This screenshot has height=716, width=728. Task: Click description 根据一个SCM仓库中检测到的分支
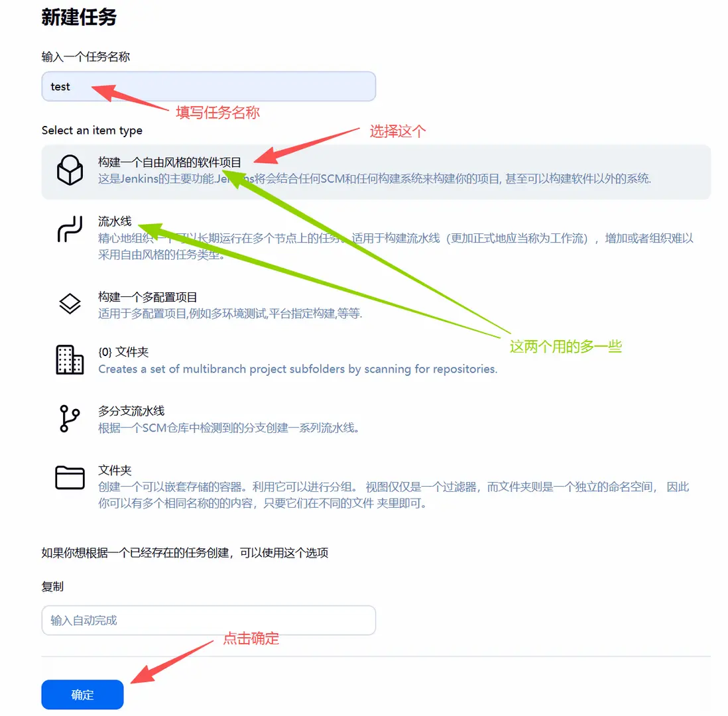(x=229, y=428)
